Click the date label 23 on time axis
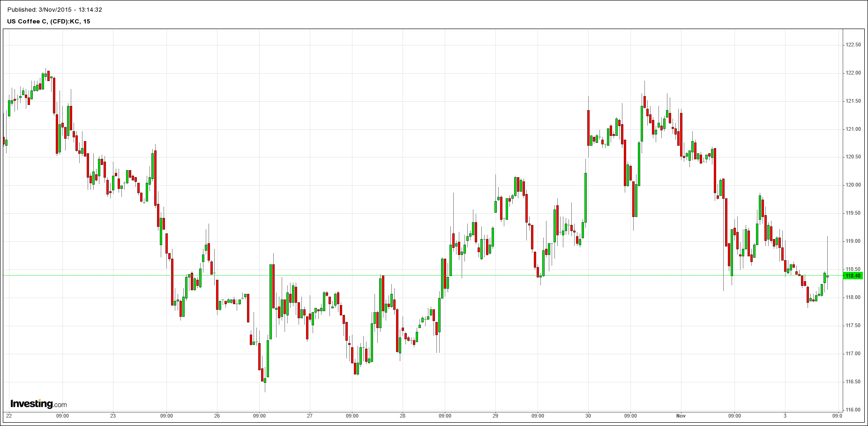868x426 pixels. [x=113, y=416]
